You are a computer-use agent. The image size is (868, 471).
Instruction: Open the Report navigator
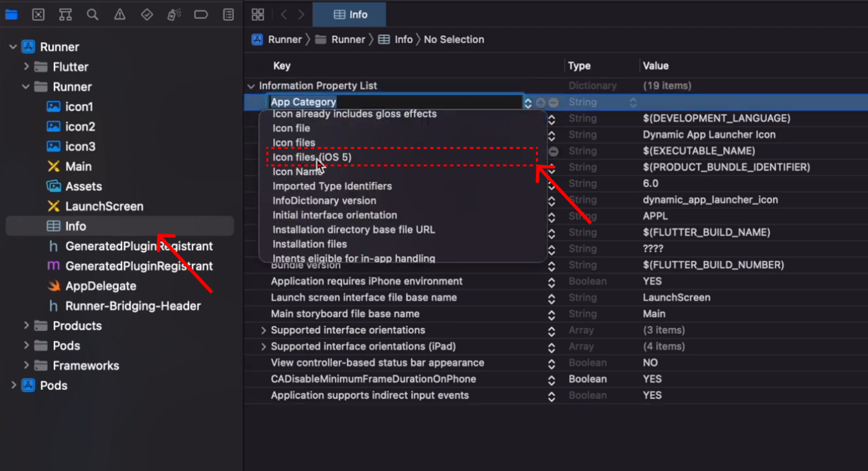(228, 15)
